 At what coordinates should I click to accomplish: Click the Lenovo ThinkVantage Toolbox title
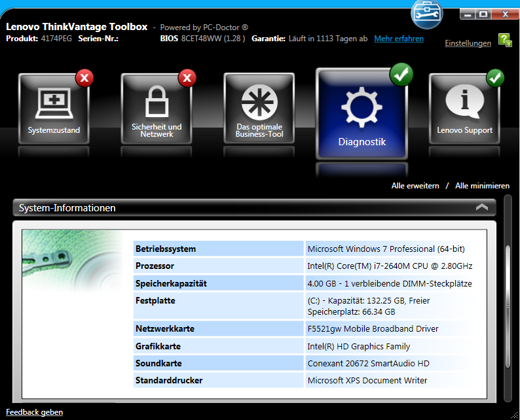point(77,27)
